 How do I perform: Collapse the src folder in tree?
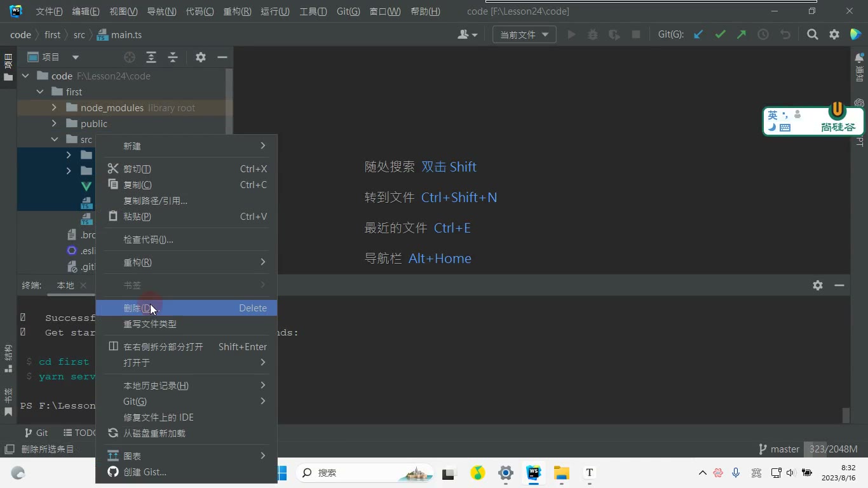[54, 139]
